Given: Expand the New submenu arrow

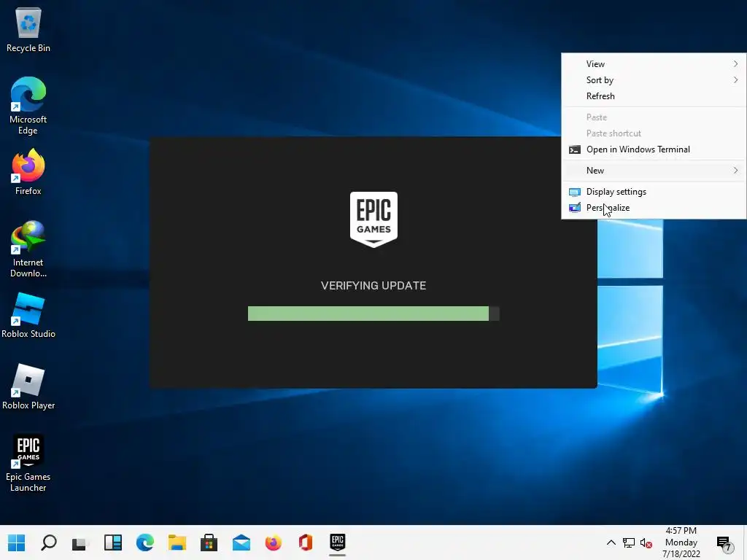Looking at the screenshot, I should click(735, 171).
